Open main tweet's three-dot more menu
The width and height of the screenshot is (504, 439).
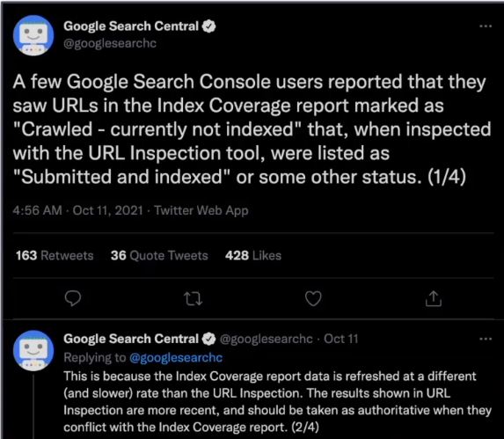pyautogui.click(x=486, y=26)
